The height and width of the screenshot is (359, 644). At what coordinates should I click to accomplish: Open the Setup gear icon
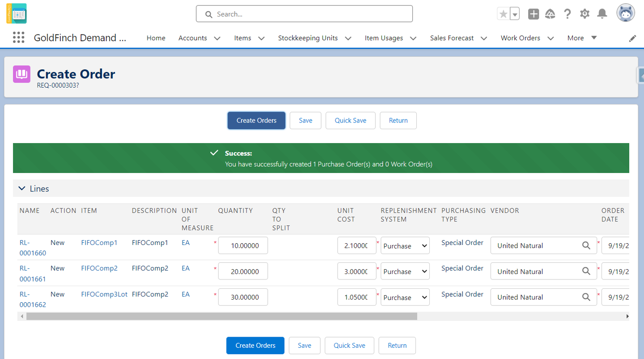(x=585, y=14)
